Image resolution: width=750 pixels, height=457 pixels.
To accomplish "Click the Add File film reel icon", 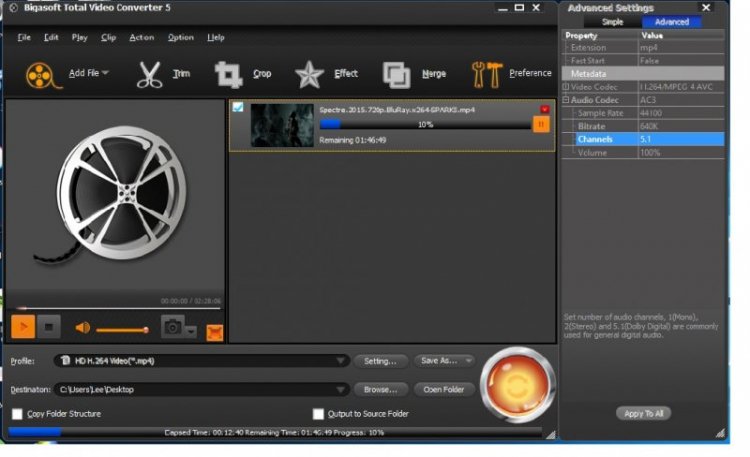I will 43,75.
